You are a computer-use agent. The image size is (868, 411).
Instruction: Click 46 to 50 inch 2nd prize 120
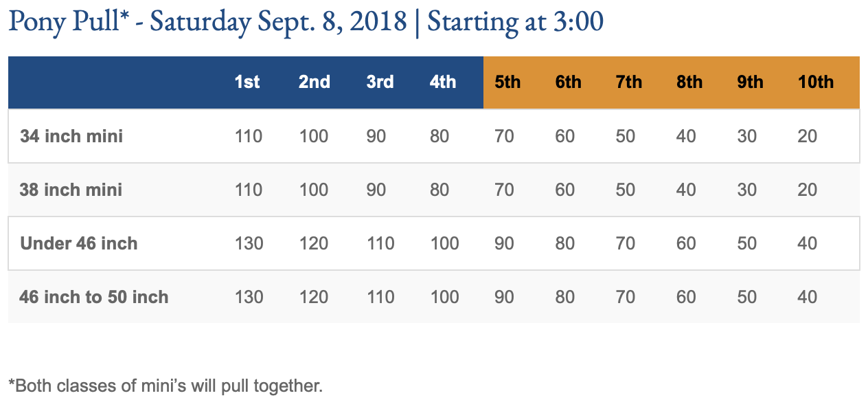point(314,297)
